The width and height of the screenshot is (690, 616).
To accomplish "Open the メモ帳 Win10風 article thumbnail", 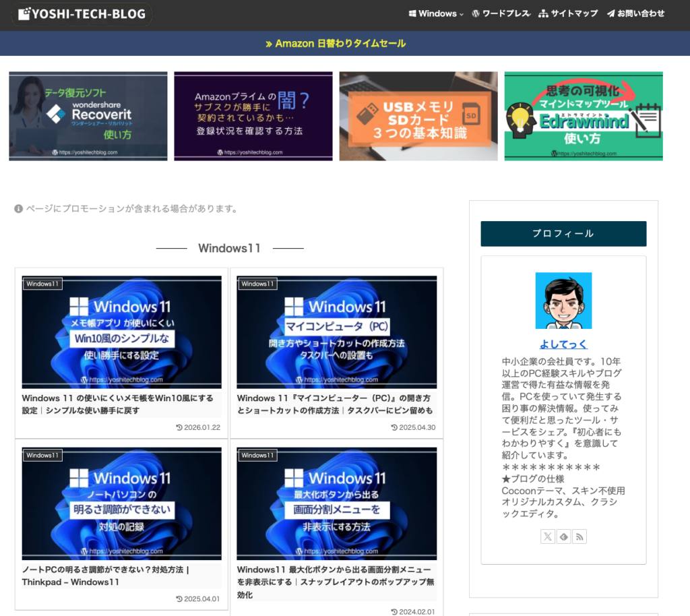I will [x=121, y=332].
